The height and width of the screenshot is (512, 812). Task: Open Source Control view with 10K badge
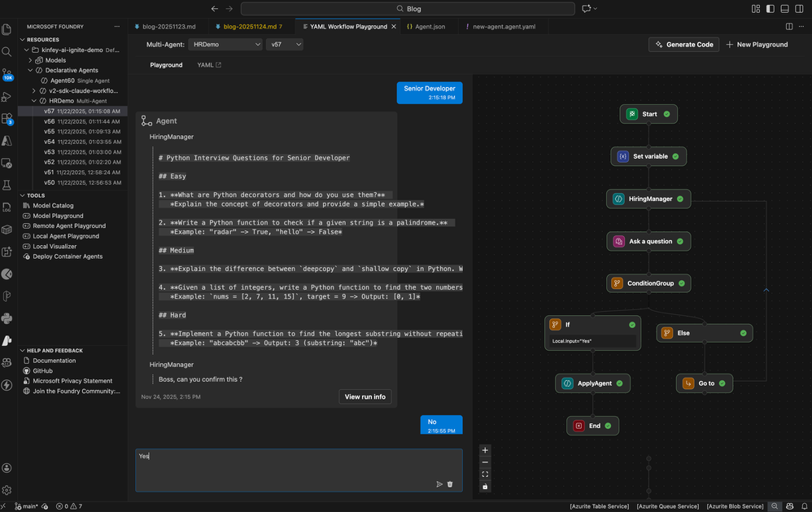(7, 74)
